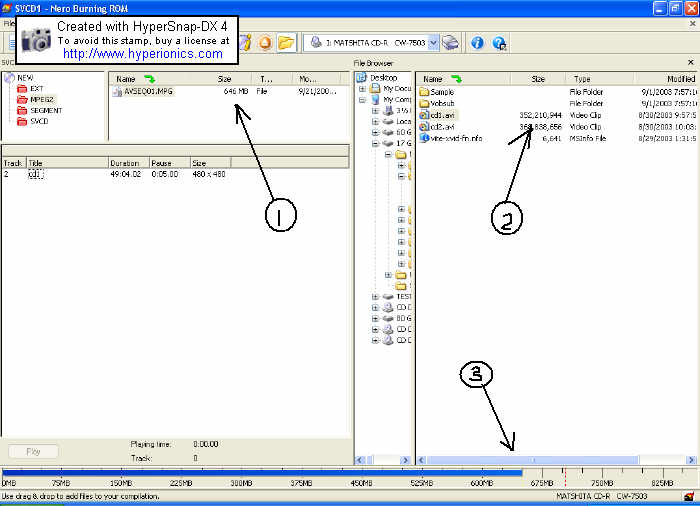Click the Play button below track list

(x=33, y=452)
